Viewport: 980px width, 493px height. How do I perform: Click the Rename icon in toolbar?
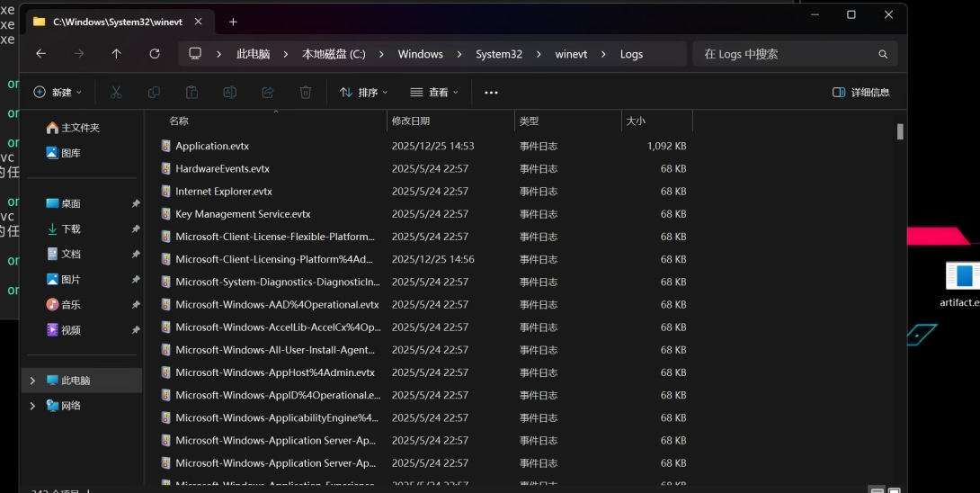point(229,93)
